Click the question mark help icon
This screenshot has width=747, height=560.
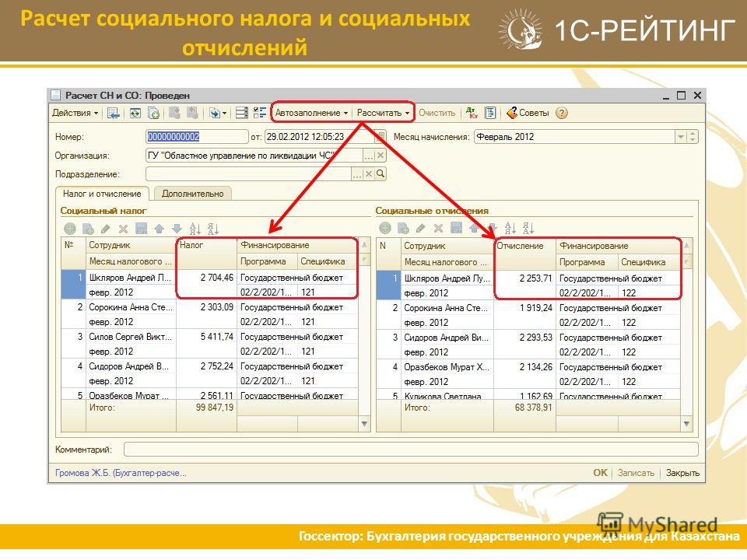562,113
